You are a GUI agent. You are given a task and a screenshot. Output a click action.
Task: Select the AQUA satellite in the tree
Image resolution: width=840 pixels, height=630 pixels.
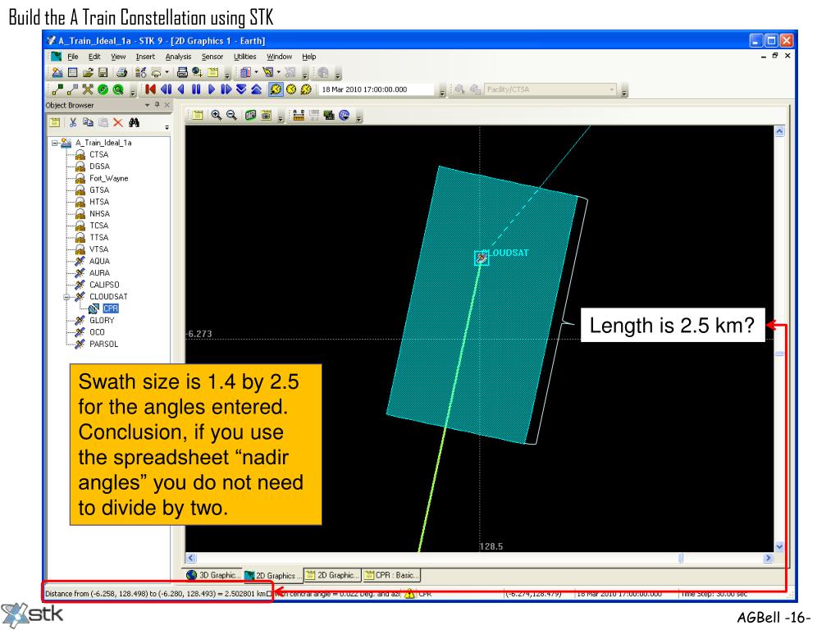coord(99,262)
